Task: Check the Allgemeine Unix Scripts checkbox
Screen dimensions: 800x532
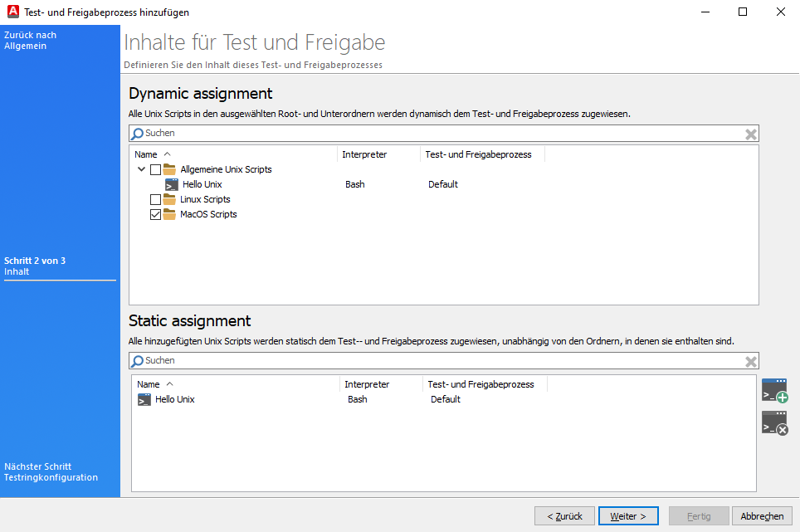Action: click(x=154, y=169)
